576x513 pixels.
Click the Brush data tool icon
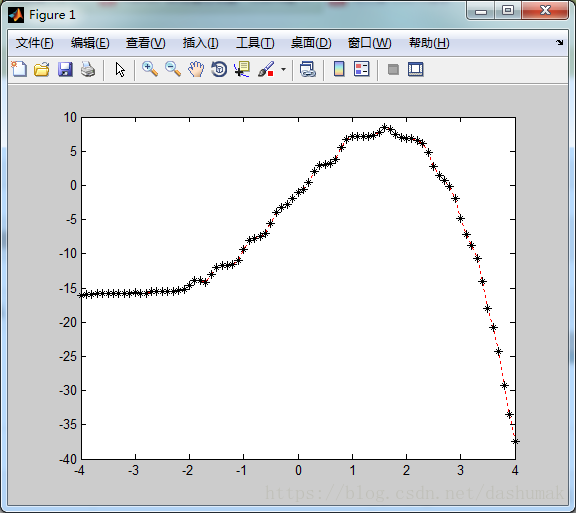point(266,69)
